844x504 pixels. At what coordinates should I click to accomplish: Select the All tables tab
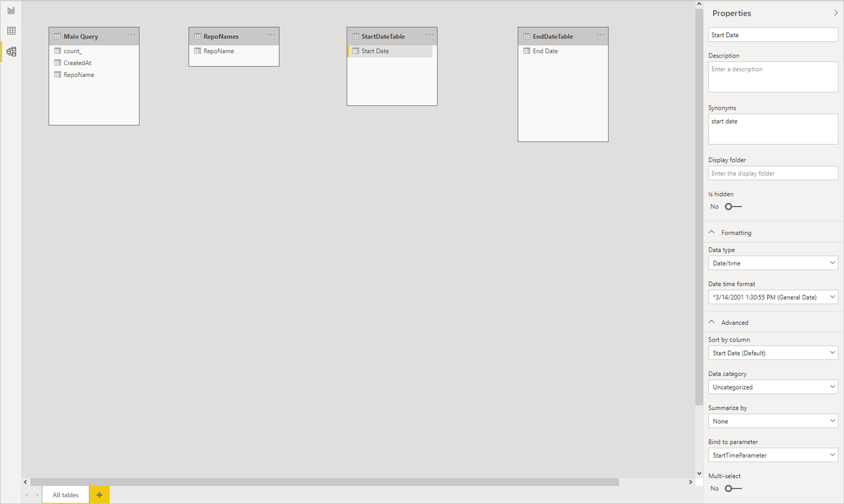coord(66,495)
